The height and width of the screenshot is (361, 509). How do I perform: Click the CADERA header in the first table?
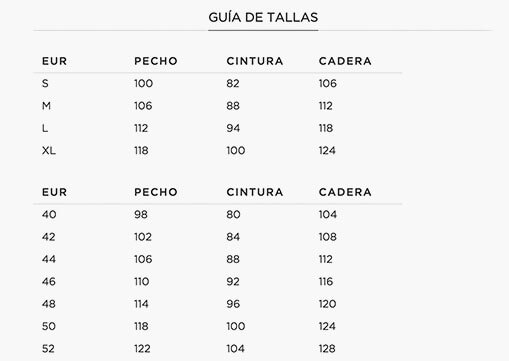point(345,61)
